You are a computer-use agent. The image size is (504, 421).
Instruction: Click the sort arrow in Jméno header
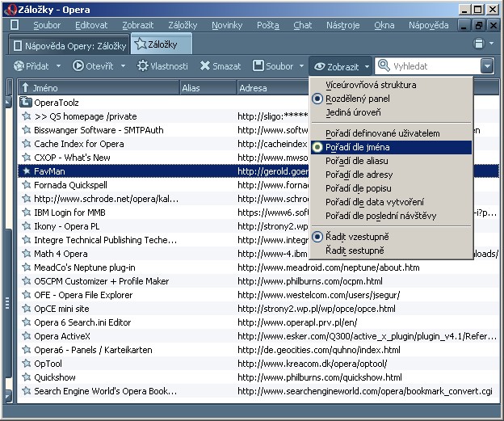(26, 88)
